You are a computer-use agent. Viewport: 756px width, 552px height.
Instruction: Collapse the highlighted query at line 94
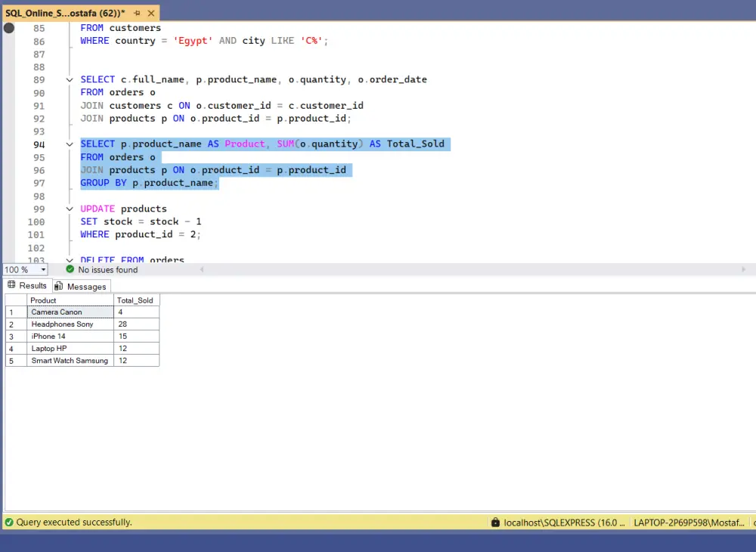pos(70,144)
